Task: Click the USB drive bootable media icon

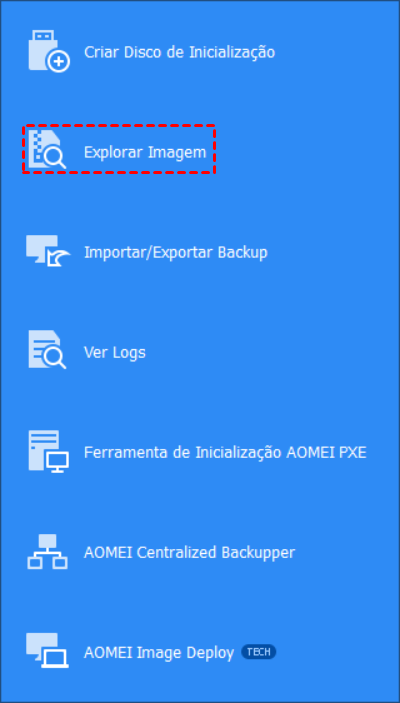Action: pyautogui.click(x=49, y=51)
